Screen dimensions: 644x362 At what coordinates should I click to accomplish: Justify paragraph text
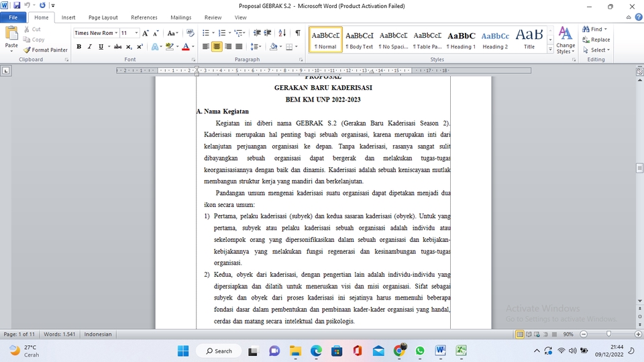coord(239,46)
